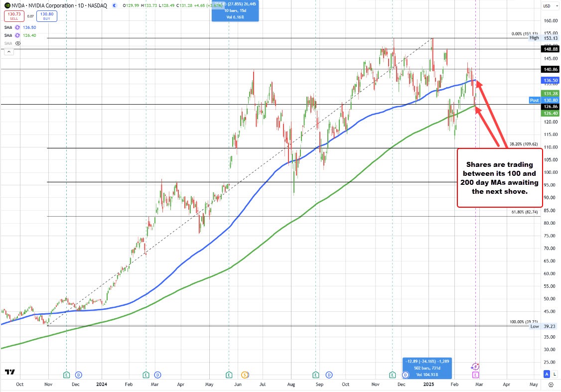Click the High 153.13 price label
561x392 pixels.
point(544,38)
